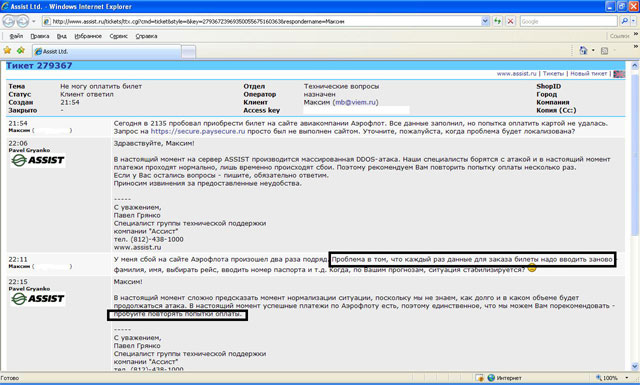Click the Новый тикет link

(589, 74)
